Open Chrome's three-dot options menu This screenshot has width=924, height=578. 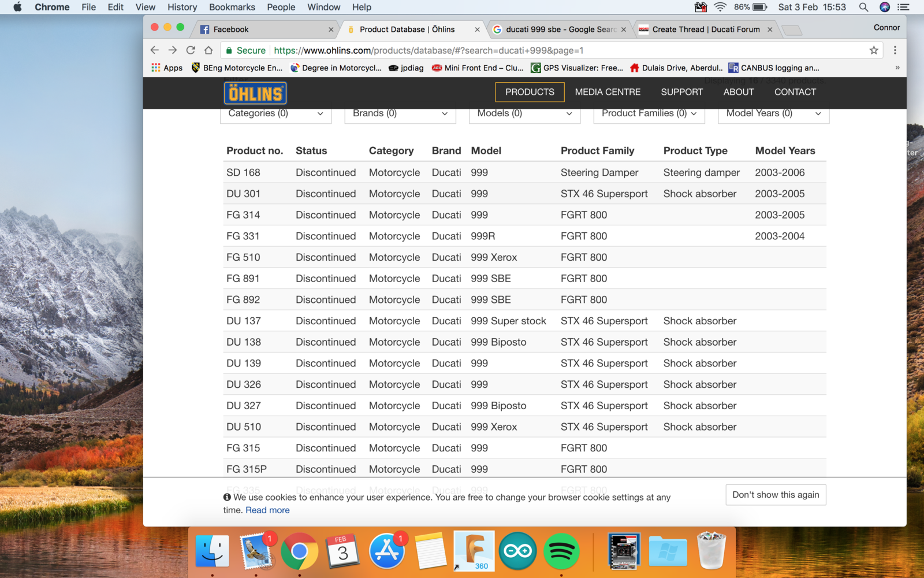pyautogui.click(x=895, y=50)
